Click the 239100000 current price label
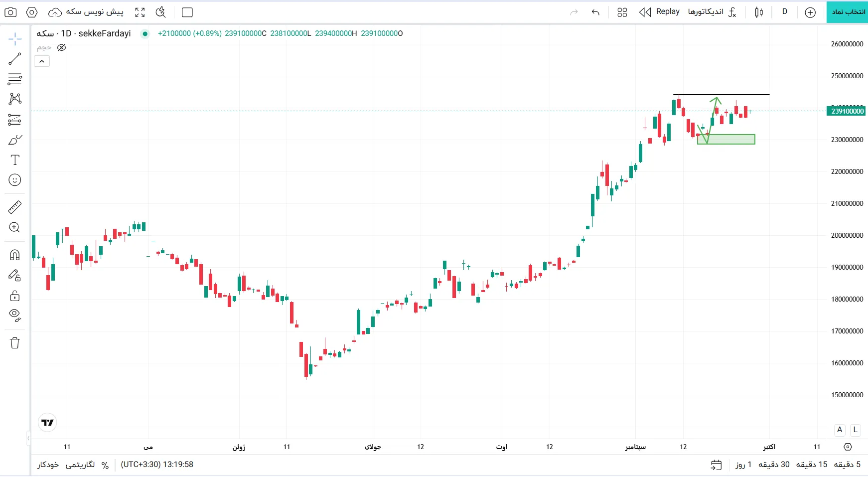Image resolution: width=868 pixels, height=477 pixels. 847,111
